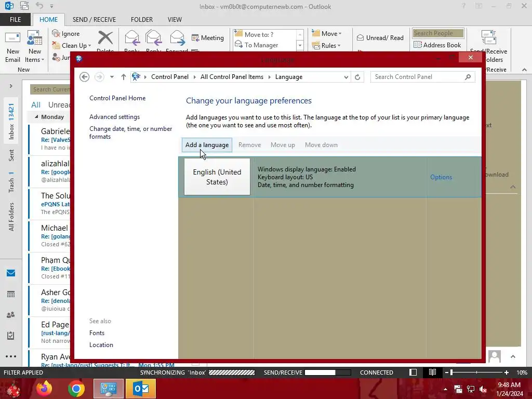The image size is (532, 399).
Task: Switch to FOLDER ribbon tab
Action: (x=142, y=20)
